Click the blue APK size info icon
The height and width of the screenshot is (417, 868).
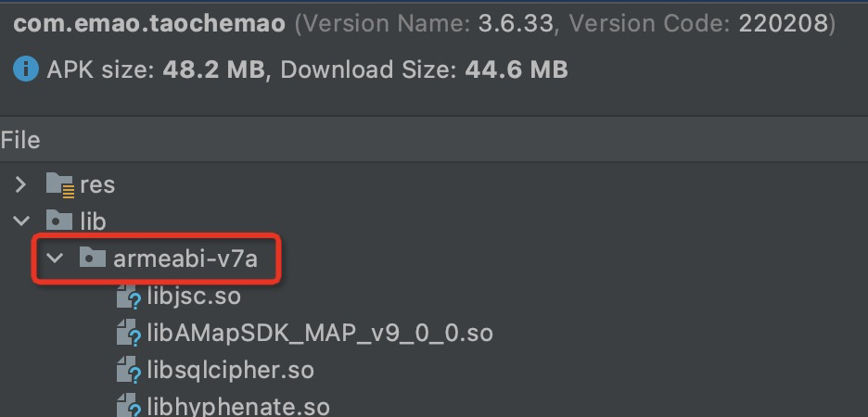pyautogui.click(x=27, y=69)
